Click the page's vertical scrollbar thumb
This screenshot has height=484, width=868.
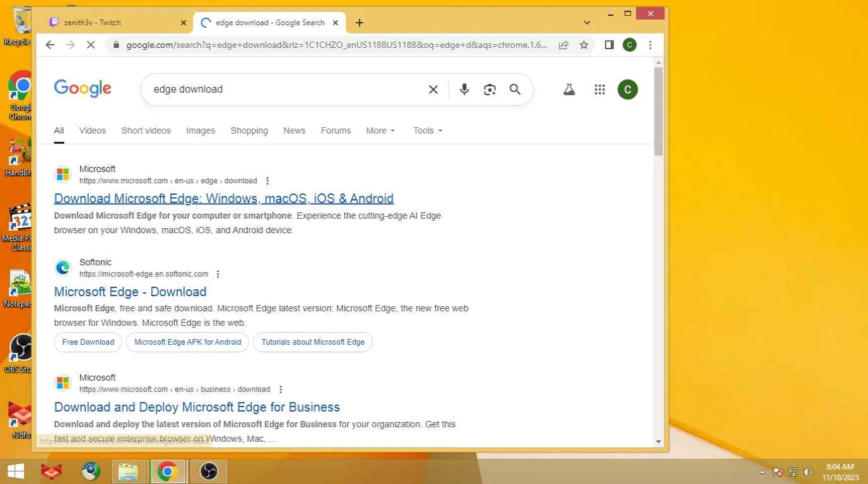pyautogui.click(x=659, y=111)
